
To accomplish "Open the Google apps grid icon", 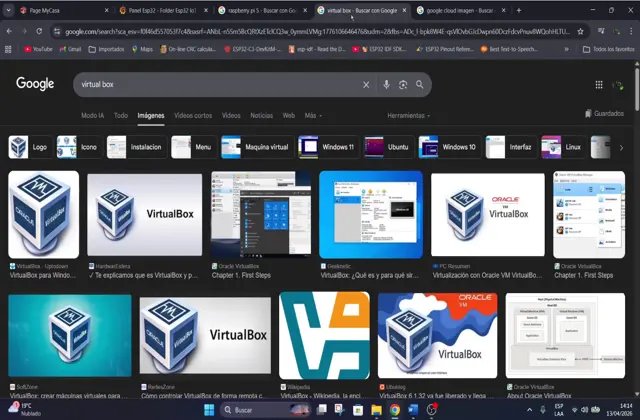I will click(x=600, y=86).
